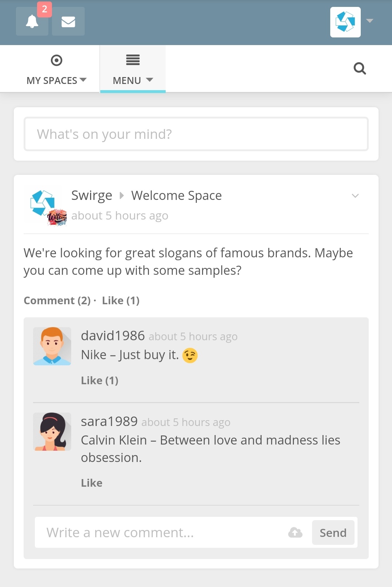The height and width of the screenshot is (587, 392).
Task: Toggle Like on david1986's comment
Action: 100,381
